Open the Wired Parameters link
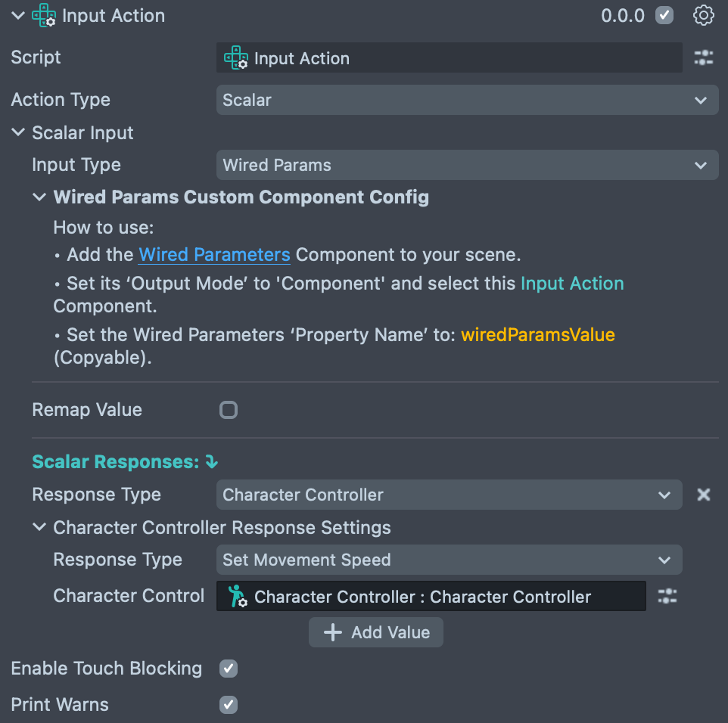Image resolution: width=728 pixels, height=723 pixels. 214,255
